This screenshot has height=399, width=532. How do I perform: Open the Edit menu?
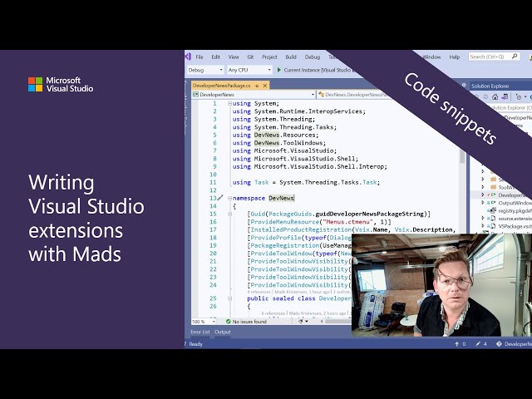[x=216, y=57]
